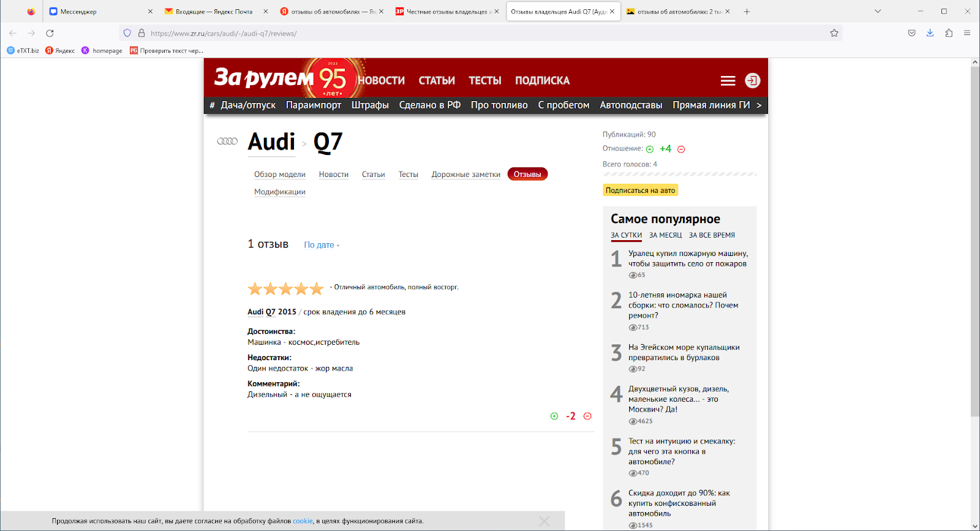The height and width of the screenshot is (531, 980).
Task: Dismiss the cookie consent banner
Action: (x=544, y=521)
